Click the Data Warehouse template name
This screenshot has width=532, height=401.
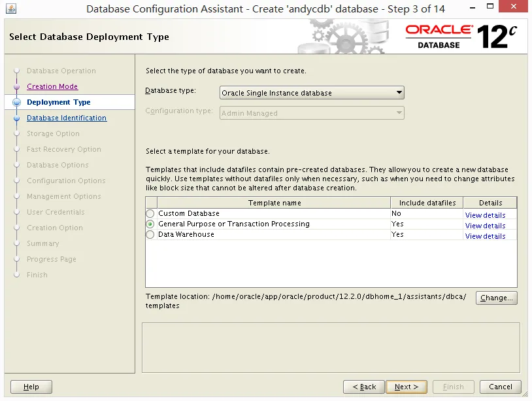pyautogui.click(x=186, y=235)
